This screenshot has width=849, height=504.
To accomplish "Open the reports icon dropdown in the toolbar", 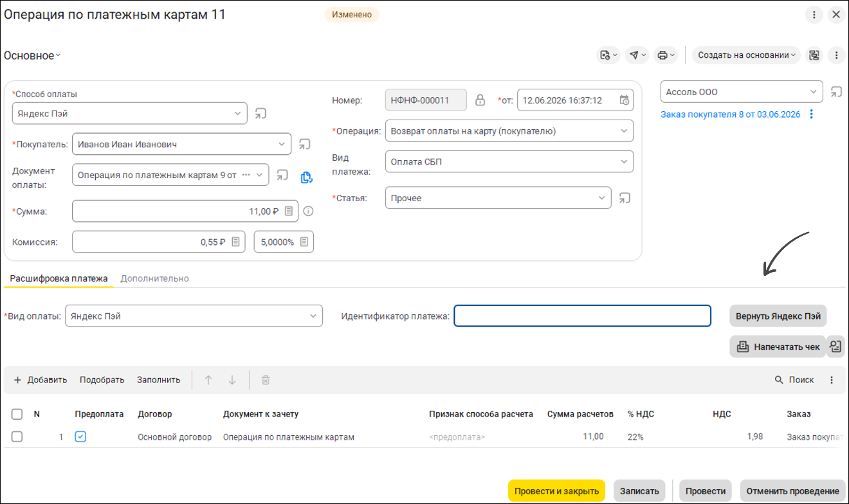I will [608, 55].
